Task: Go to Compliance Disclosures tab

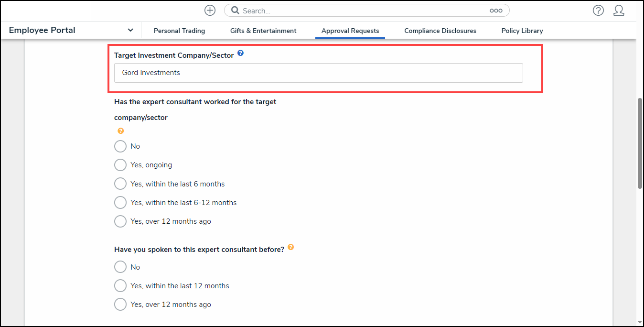Action: tap(440, 31)
